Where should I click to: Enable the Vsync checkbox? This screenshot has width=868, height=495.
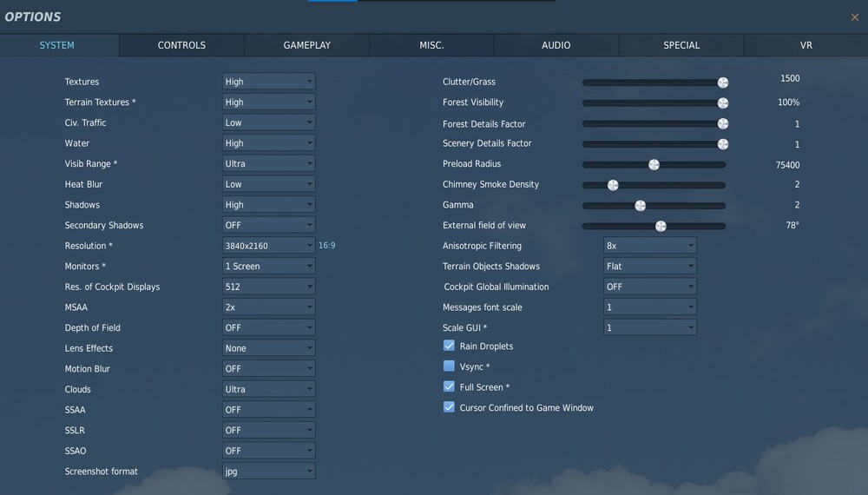[449, 366]
